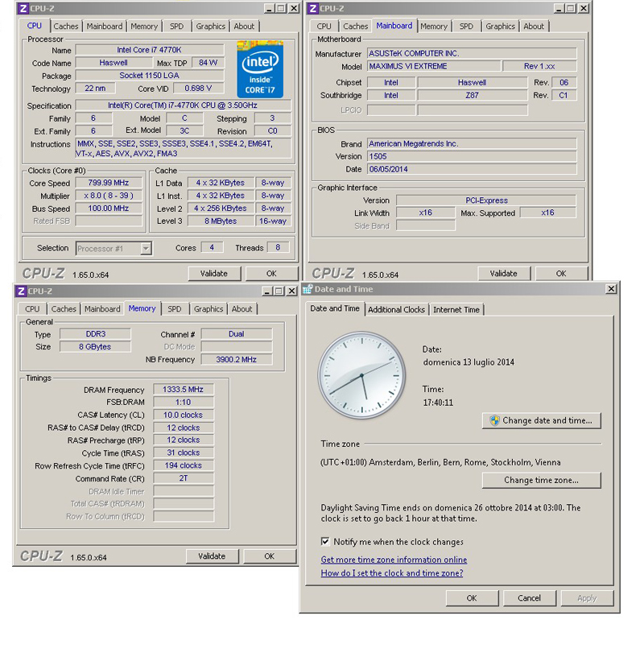Screen dimensions: 644x657
Task: Click the Core VID value '0.698 V'
Action: click(x=198, y=89)
